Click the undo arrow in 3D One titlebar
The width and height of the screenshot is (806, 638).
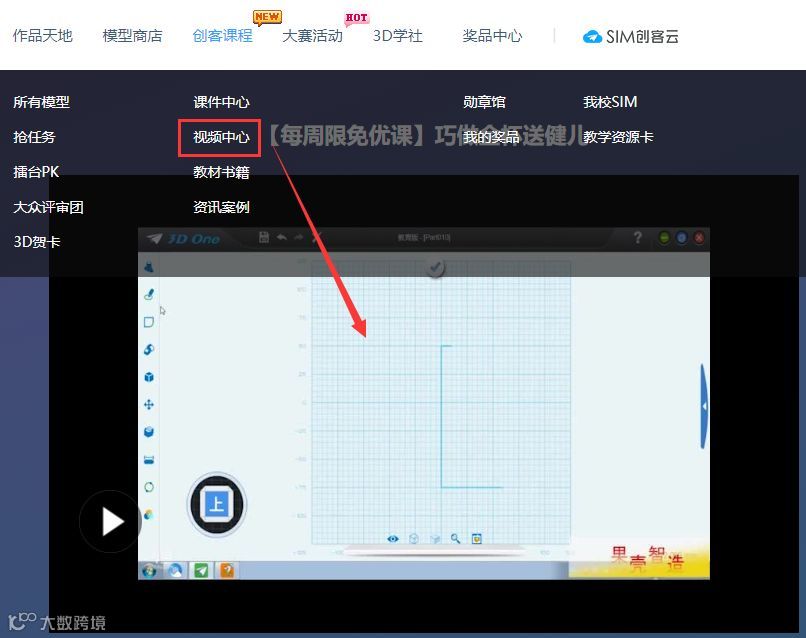pos(282,237)
